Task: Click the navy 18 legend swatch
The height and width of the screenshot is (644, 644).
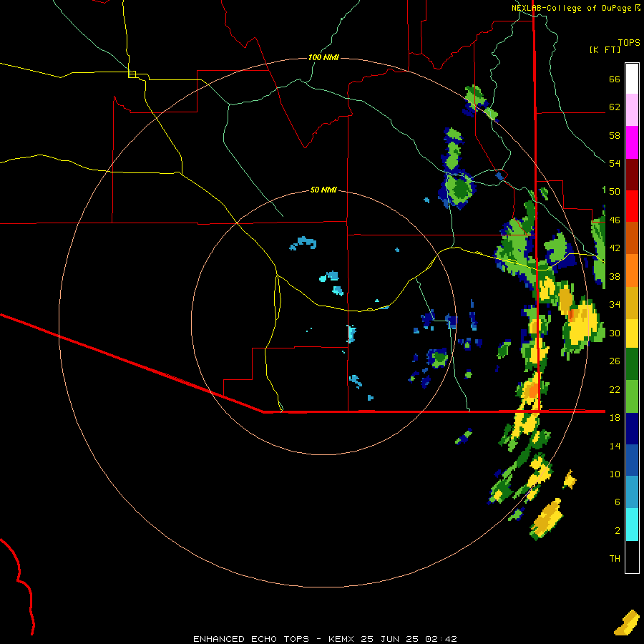Action: pyautogui.click(x=632, y=429)
